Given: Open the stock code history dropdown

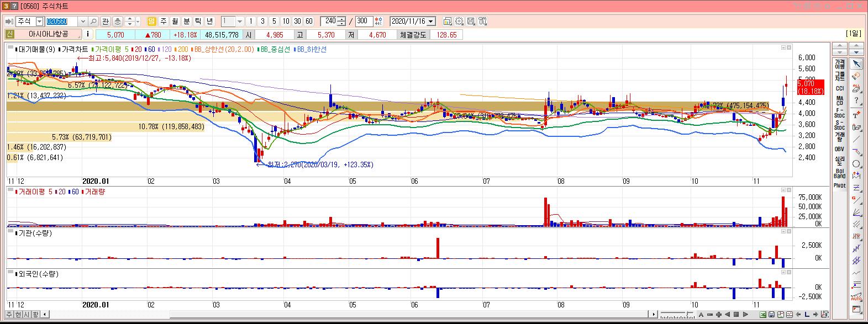Looking at the screenshot, I should (83, 22).
